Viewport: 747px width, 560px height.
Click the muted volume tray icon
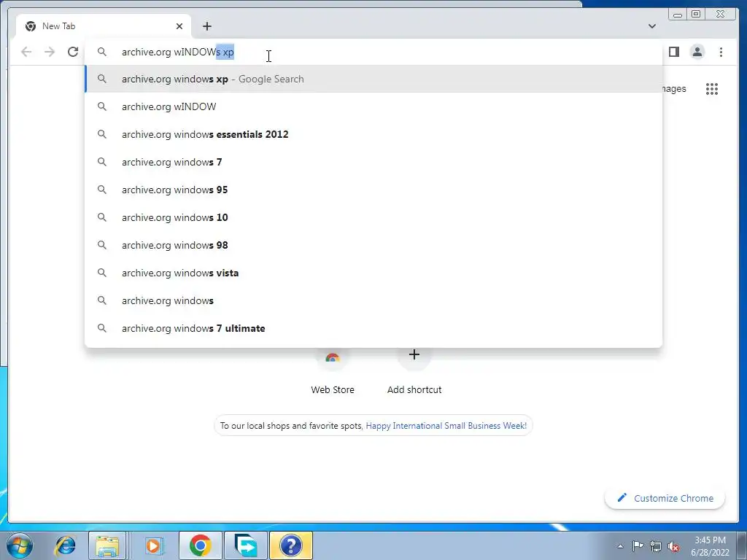(673, 547)
